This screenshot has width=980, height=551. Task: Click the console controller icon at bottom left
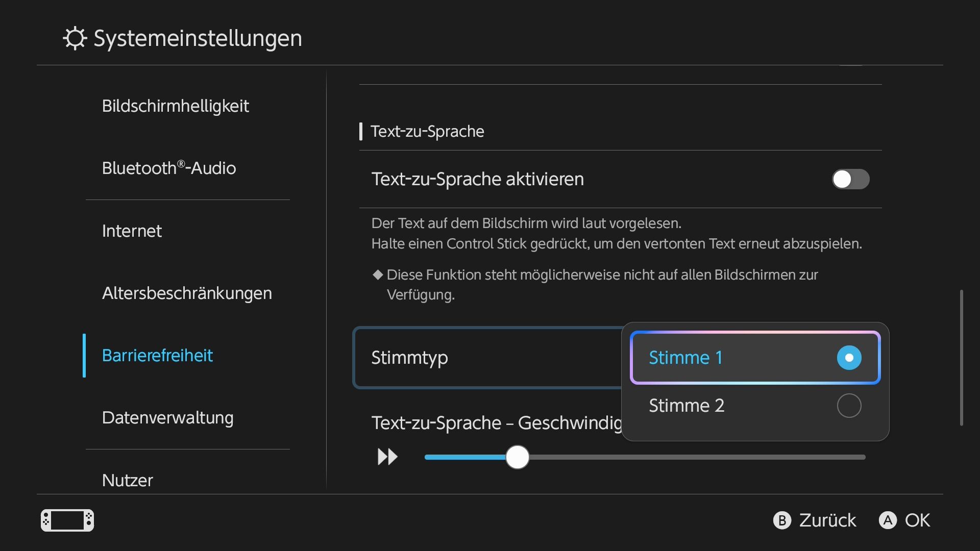coord(67,520)
